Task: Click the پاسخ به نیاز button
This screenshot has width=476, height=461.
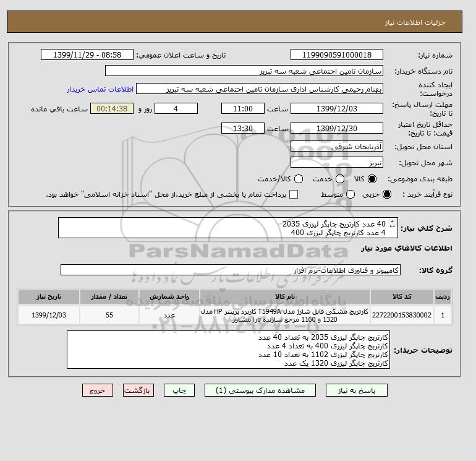Action: coord(357,390)
